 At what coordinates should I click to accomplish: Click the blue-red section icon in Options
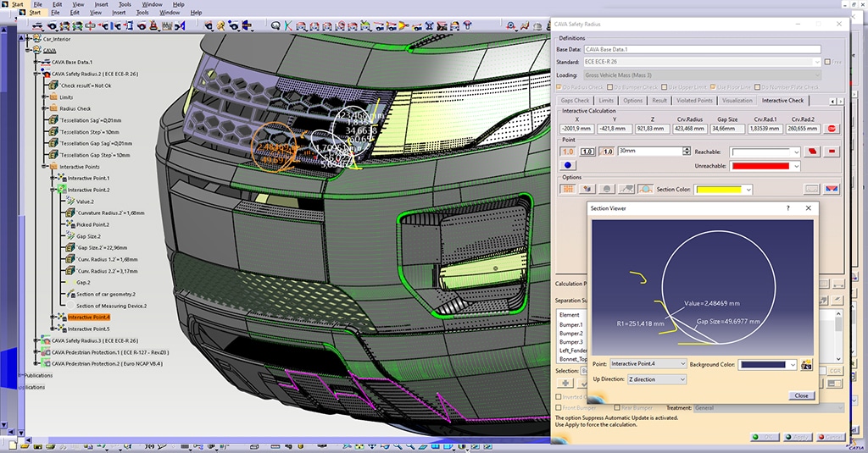pyautogui.click(x=832, y=189)
